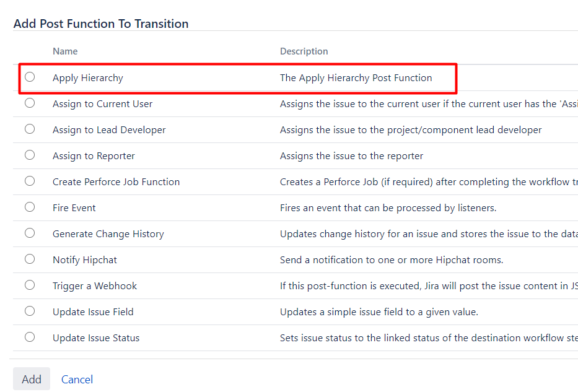The height and width of the screenshot is (392, 578).
Task: Select the Assign to Reporter radio button
Action: coord(30,155)
